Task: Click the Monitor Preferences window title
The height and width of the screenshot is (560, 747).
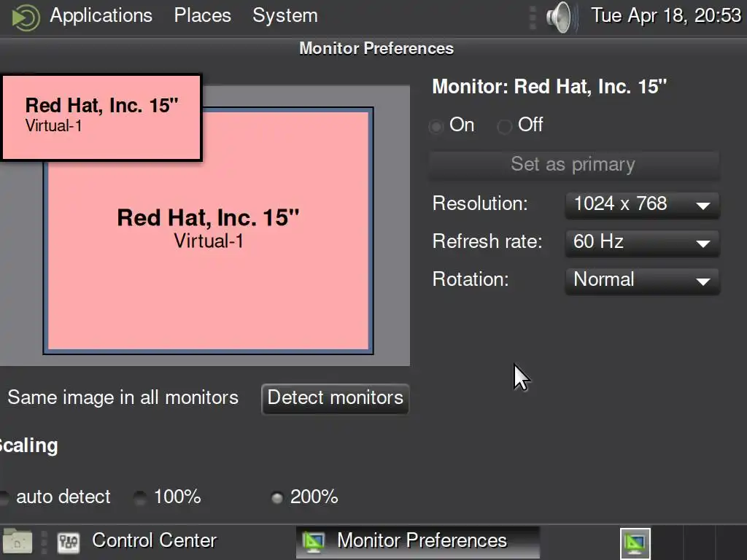Action: click(x=376, y=49)
